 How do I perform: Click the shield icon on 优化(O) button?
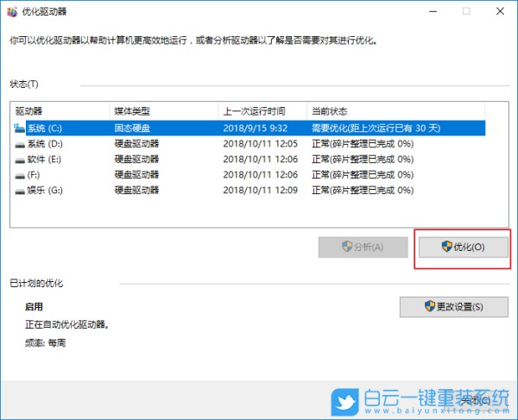pyautogui.click(x=446, y=246)
